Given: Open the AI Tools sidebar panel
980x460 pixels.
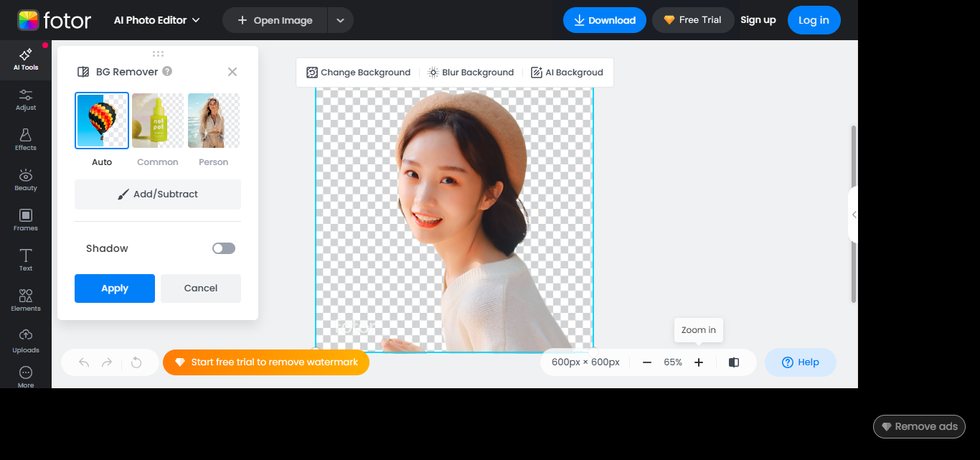Looking at the screenshot, I should [26, 60].
